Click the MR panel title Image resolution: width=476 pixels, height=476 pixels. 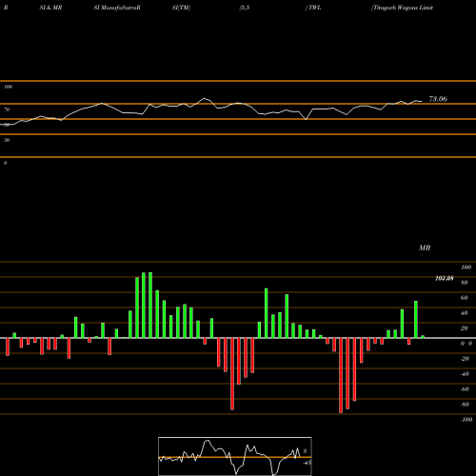point(425,248)
